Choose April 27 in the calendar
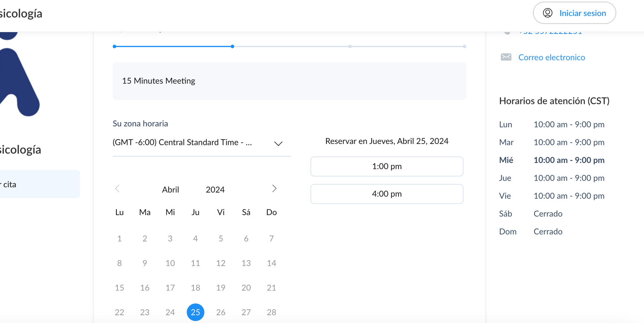Viewport: 644px width, 323px height. click(246, 312)
